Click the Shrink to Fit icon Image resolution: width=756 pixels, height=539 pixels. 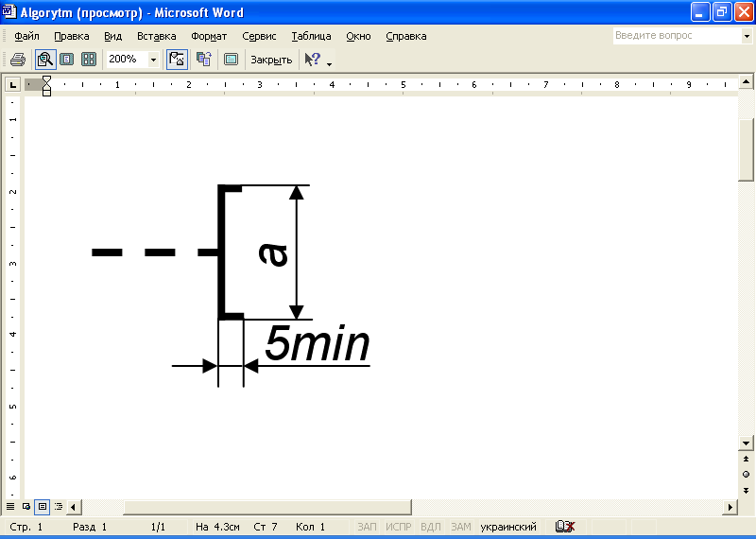tap(204, 60)
